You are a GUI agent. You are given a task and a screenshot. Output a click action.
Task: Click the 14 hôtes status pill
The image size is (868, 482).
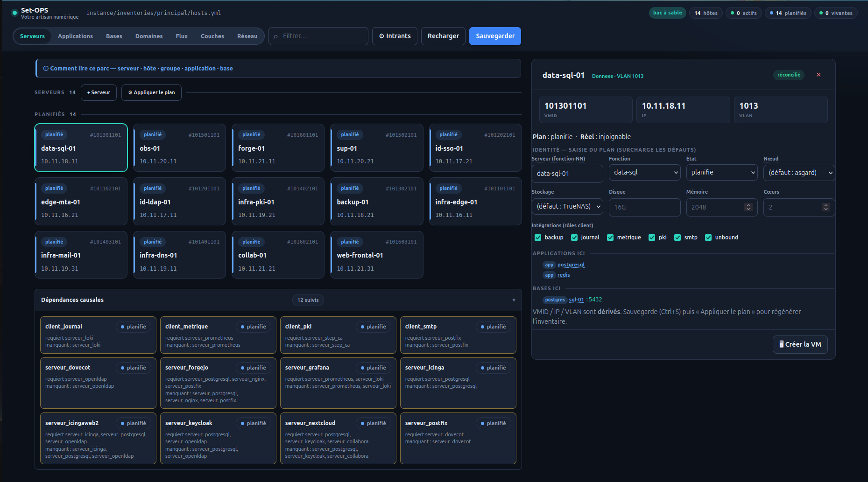click(706, 13)
